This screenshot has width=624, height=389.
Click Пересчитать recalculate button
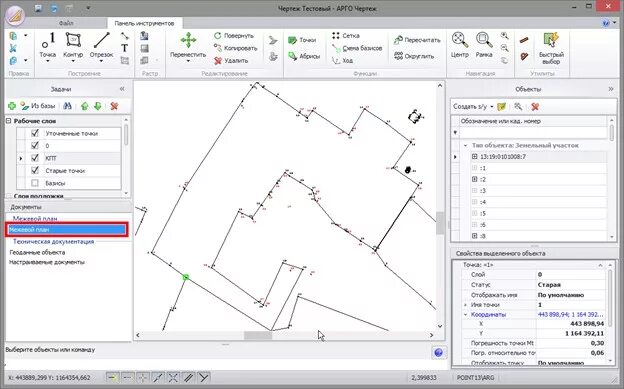pos(417,40)
